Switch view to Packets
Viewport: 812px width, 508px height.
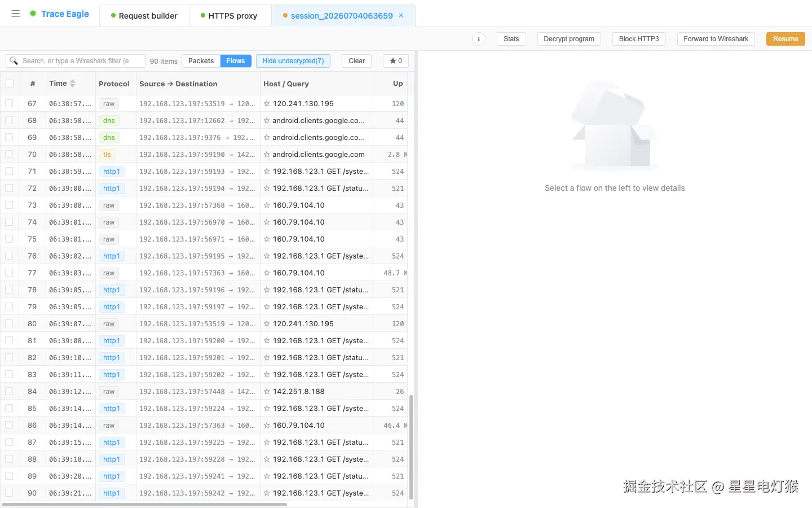coord(201,61)
